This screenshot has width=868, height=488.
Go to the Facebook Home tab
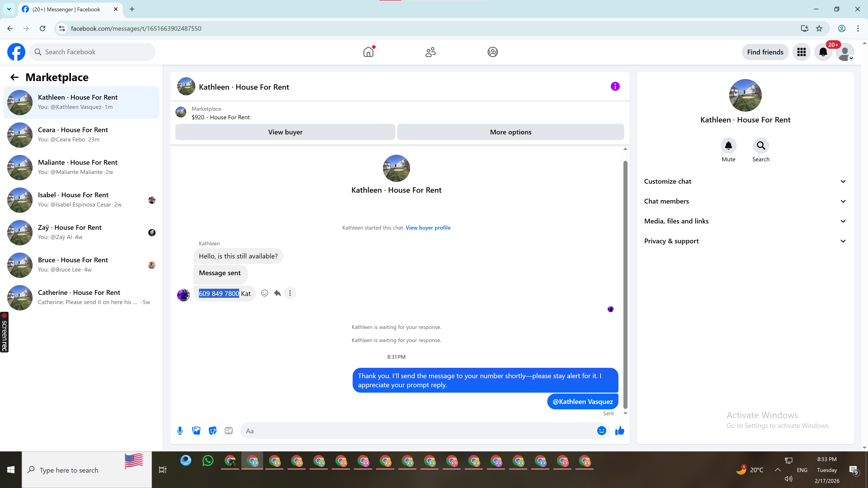tap(369, 52)
